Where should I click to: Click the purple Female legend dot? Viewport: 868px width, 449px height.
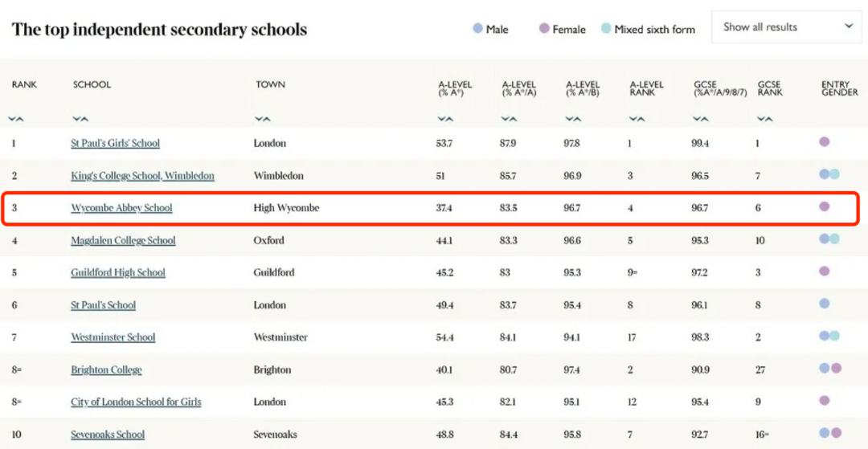544,29
